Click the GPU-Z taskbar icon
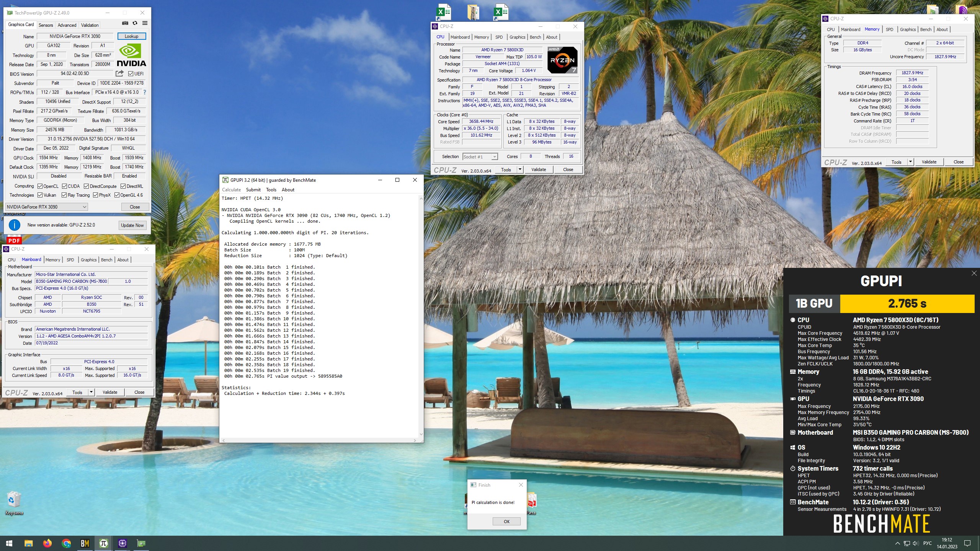Image resolution: width=980 pixels, height=551 pixels. coord(141,543)
